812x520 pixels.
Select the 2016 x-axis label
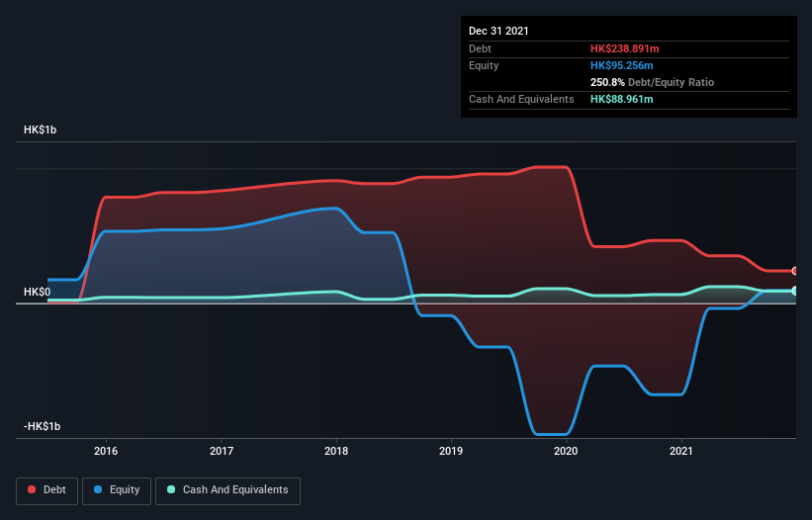106,451
